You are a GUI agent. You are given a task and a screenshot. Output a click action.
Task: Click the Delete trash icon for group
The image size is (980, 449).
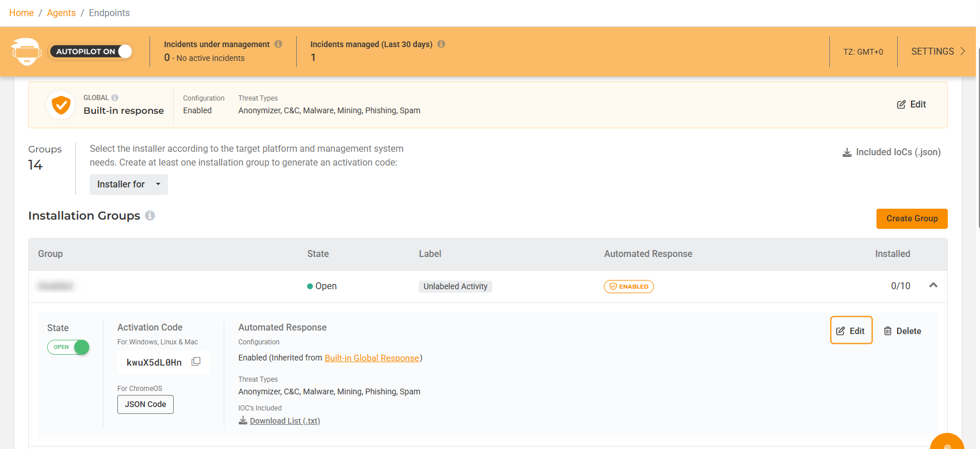(888, 331)
